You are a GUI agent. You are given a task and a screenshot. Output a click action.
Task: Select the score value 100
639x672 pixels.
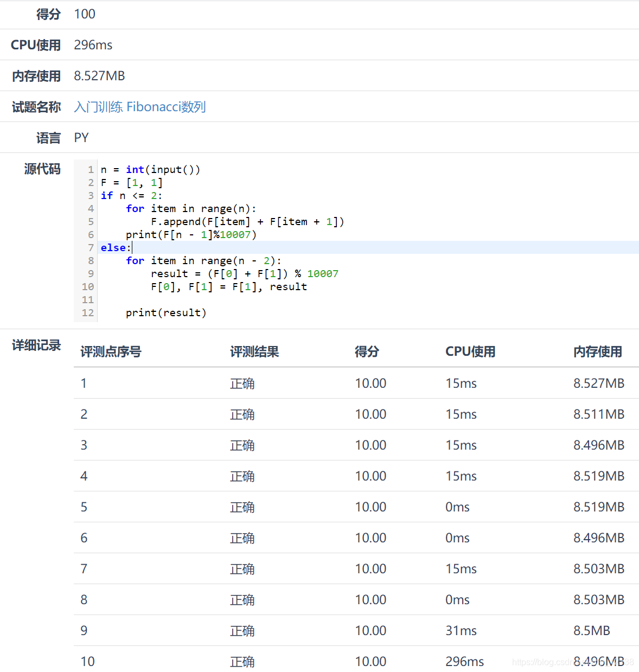click(85, 14)
